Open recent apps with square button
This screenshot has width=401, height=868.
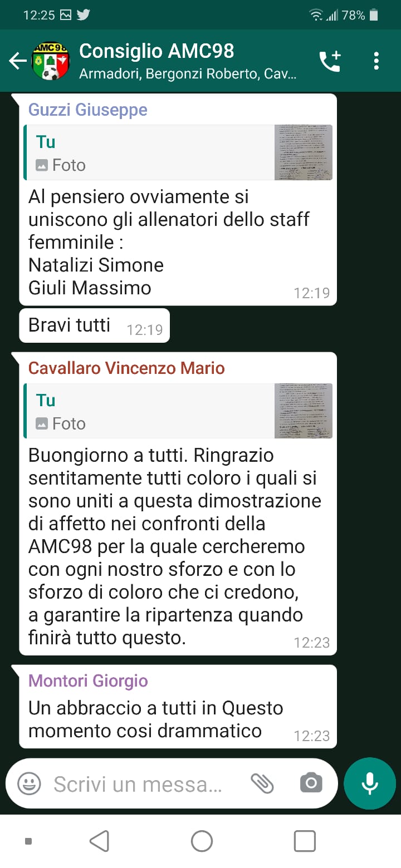(x=305, y=841)
